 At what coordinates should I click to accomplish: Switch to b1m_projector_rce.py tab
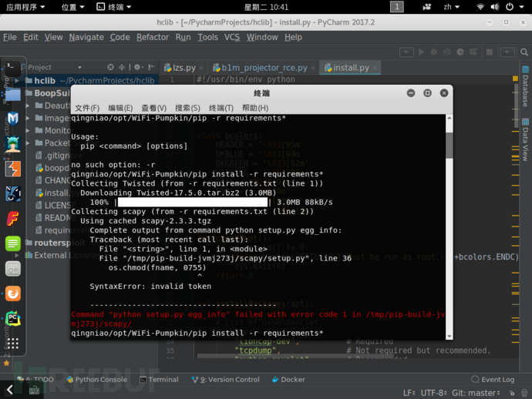[x=264, y=68]
